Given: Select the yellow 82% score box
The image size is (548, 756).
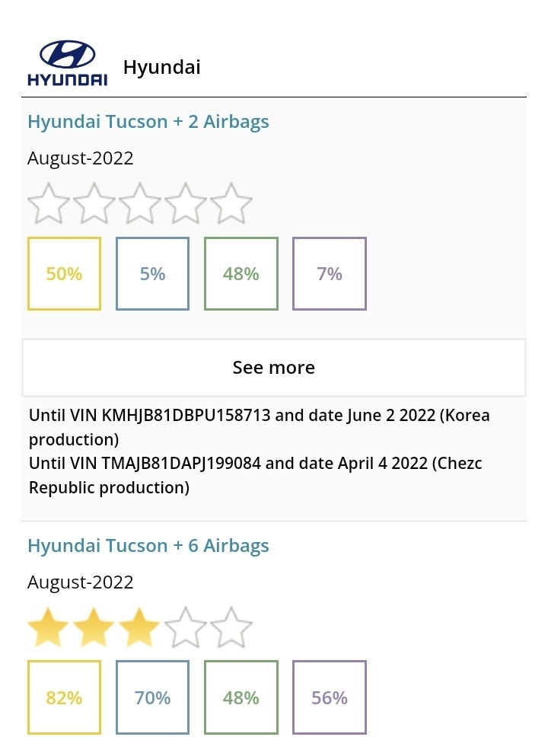Looking at the screenshot, I should 64,697.
